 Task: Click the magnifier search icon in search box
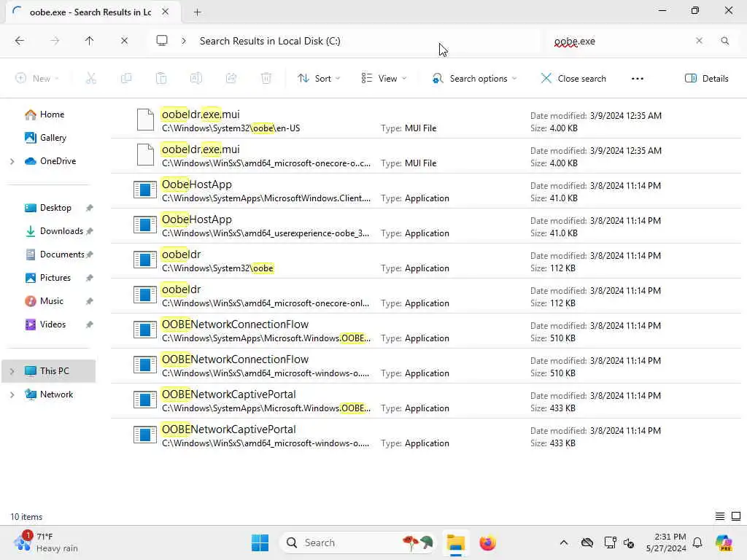(x=724, y=41)
